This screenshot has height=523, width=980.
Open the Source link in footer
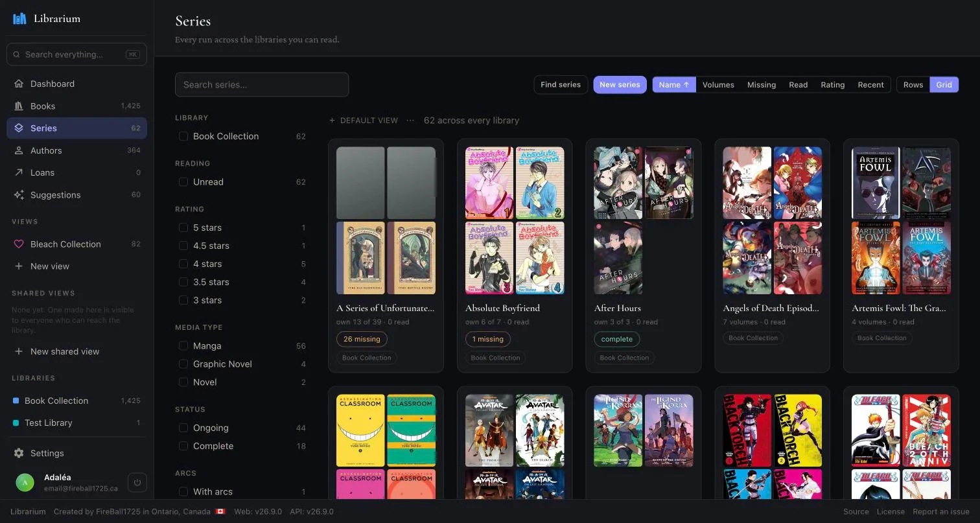pos(856,512)
